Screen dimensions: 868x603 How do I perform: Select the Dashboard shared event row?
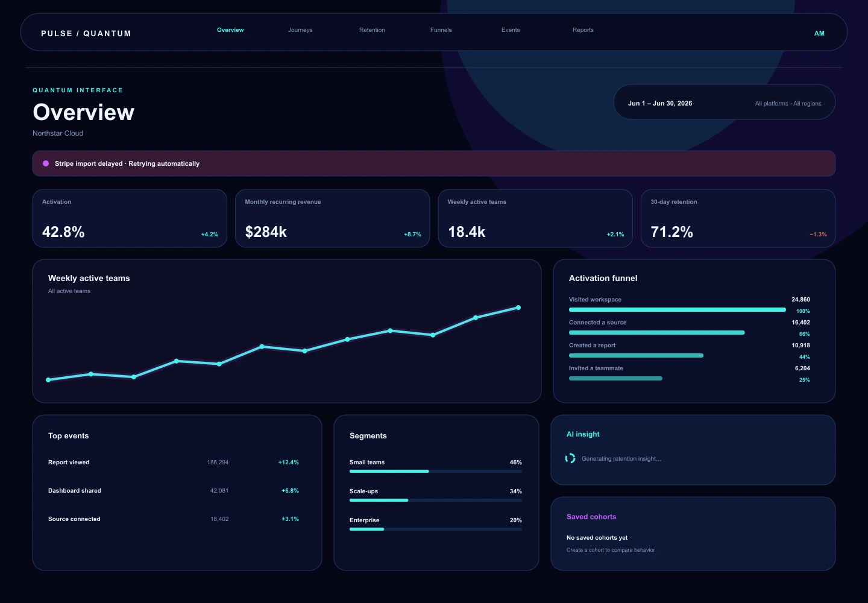(174, 491)
